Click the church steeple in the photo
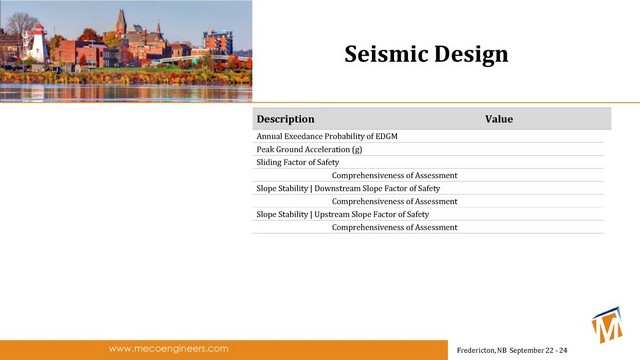640x360 pixels. (x=121, y=22)
